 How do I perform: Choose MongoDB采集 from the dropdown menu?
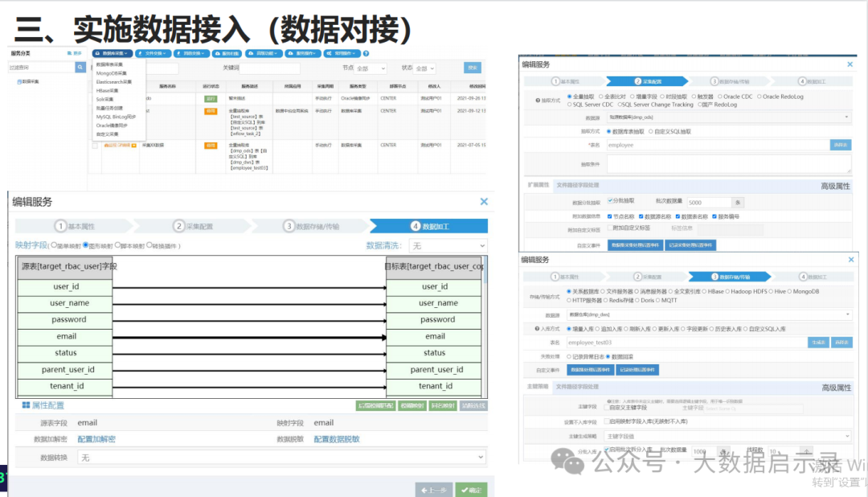tap(111, 73)
